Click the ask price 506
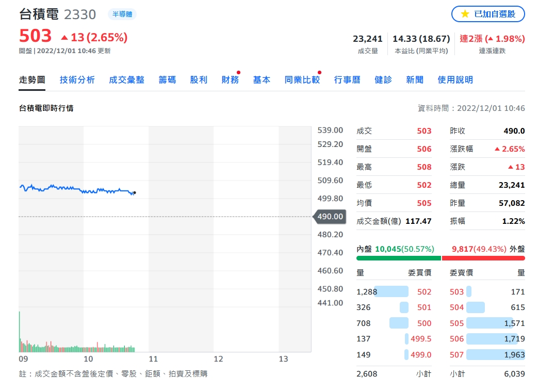538x392 pixels. tap(457, 339)
